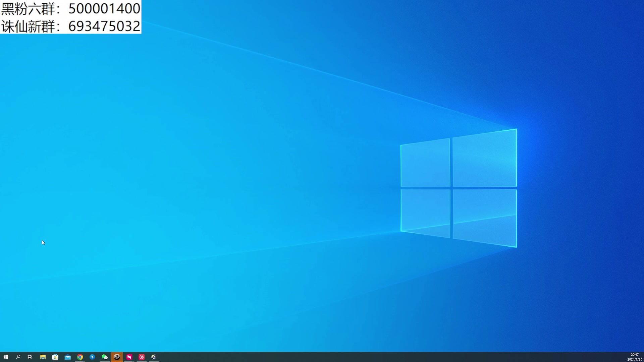The height and width of the screenshot is (362, 644).
Task: Click an empty area of the taskbar
Action: pyautogui.click(x=369, y=357)
